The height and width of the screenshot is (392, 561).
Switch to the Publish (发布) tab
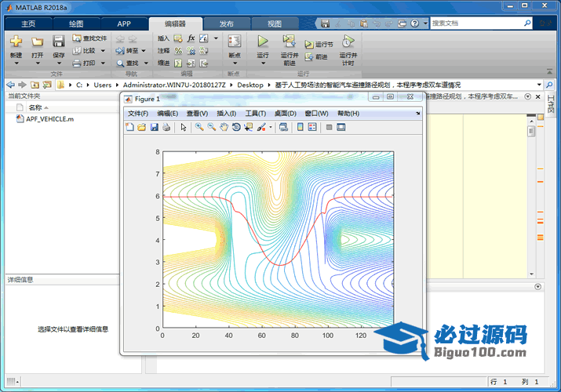(x=227, y=24)
